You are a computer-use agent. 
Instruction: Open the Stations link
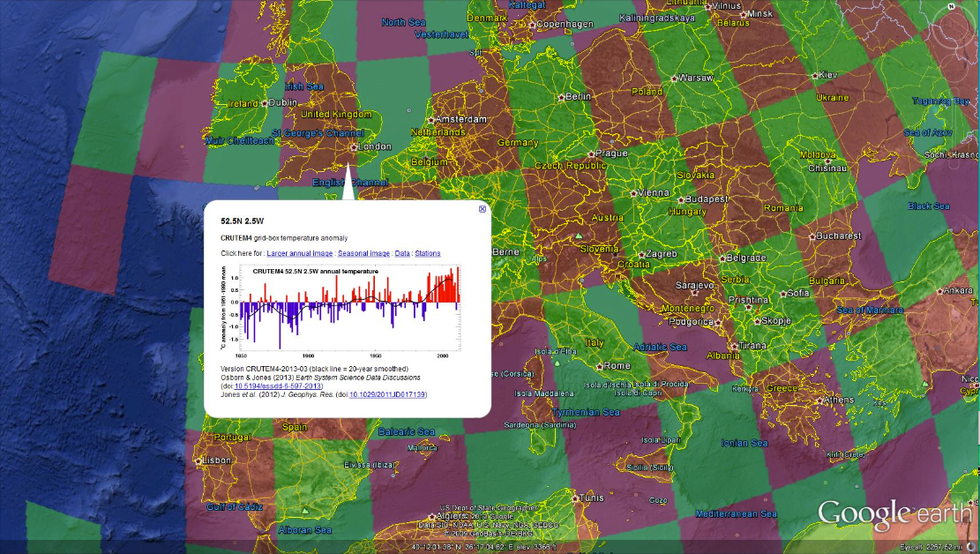click(427, 253)
